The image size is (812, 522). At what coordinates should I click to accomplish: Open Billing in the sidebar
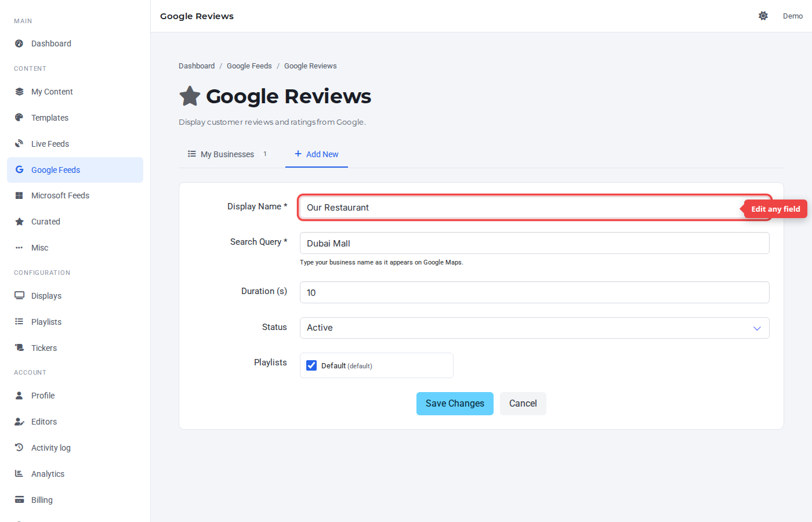(x=75, y=500)
